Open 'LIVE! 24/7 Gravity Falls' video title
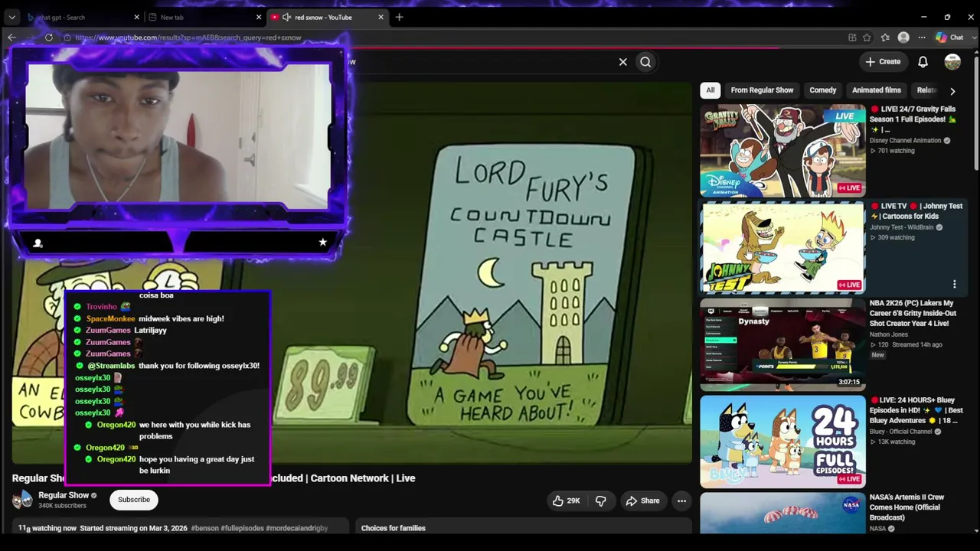The image size is (980, 551). (914, 119)
